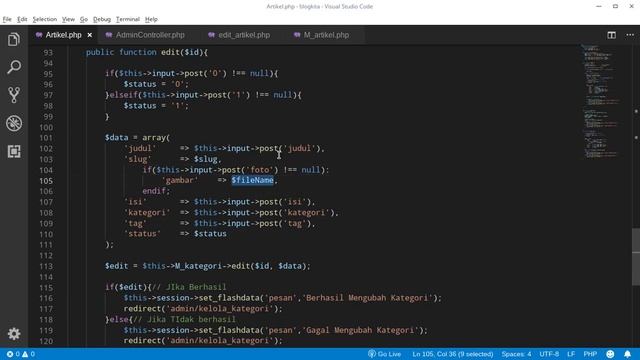Image resolution: width=640 pixels, height=360 pixels.
Task: Click Ln 105, Col 36 position indicator
Action: point(453,354)
